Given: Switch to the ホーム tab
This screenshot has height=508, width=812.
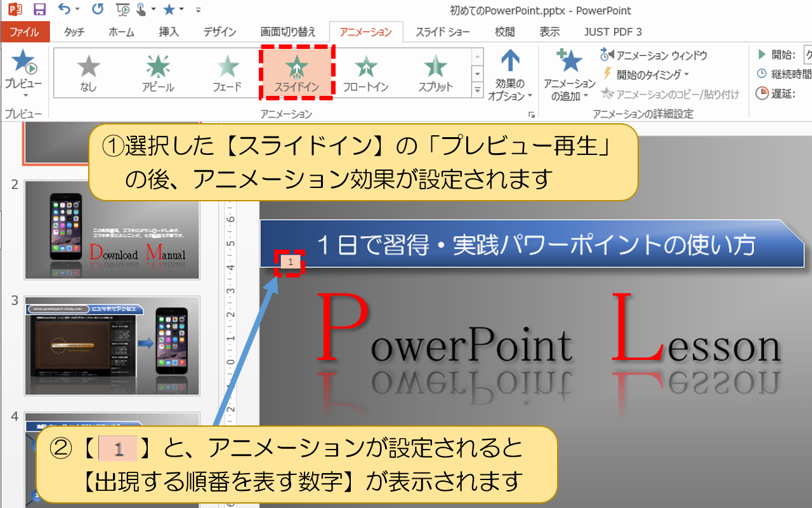Looking at the screenshot, I should [121, 32].
